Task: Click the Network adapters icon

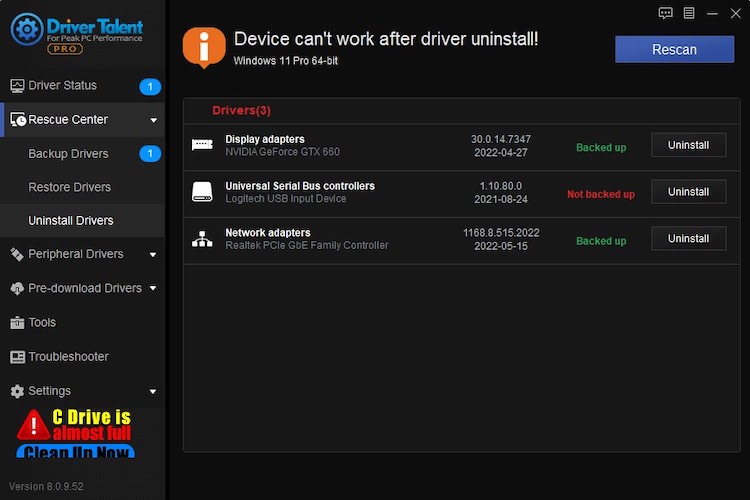Action: click(202, 238)
